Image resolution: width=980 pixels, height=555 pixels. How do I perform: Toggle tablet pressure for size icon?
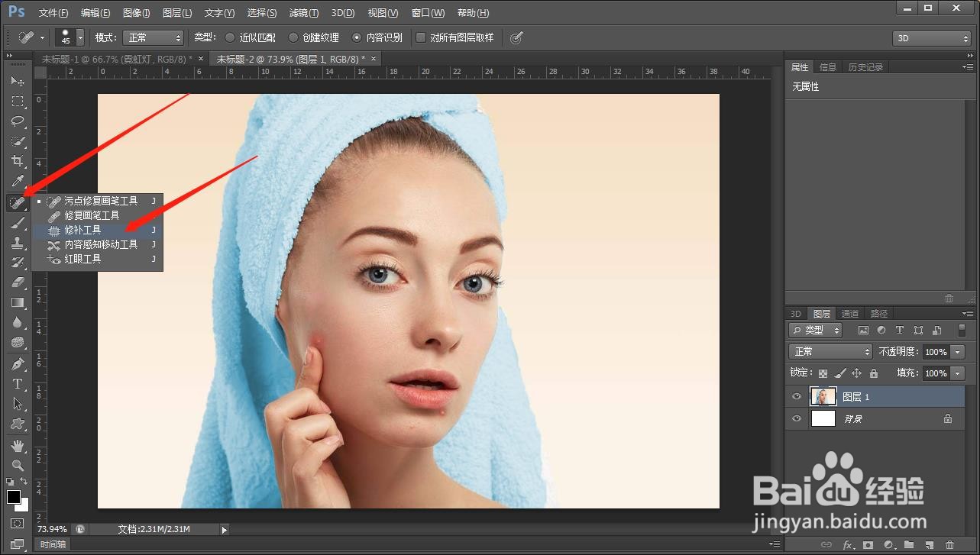click(x=516, y=37)
